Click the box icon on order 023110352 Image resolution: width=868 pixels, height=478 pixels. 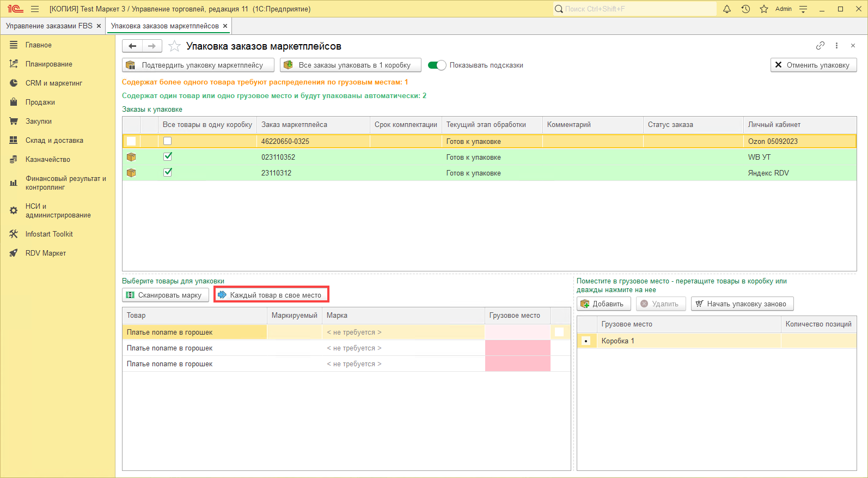131,157
